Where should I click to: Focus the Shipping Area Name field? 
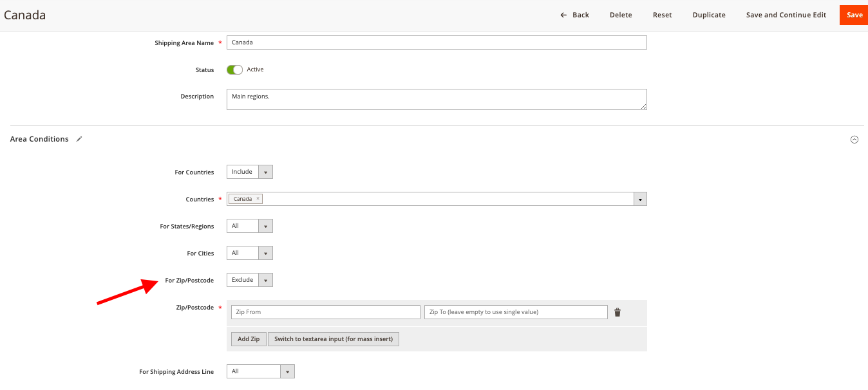click(x=437, y=42)
